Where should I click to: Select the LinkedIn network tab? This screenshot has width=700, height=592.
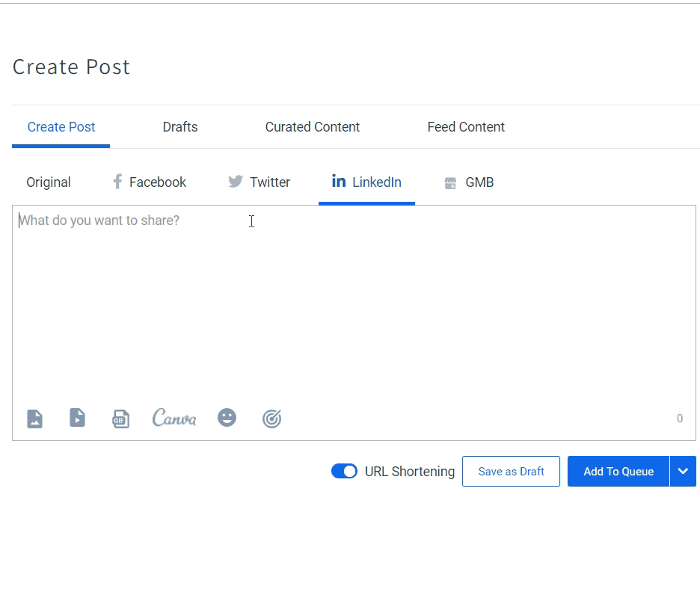click(366, 182)
